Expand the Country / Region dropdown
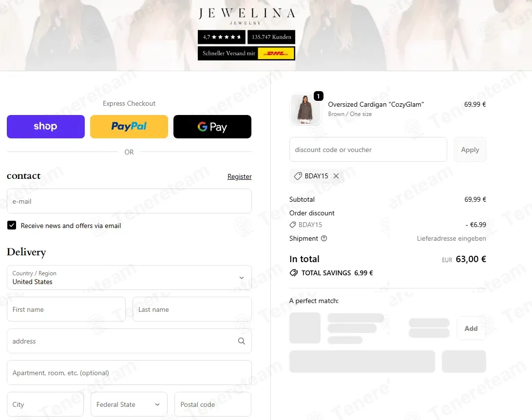This screenshot has height=420, width=532. (129, 278)
